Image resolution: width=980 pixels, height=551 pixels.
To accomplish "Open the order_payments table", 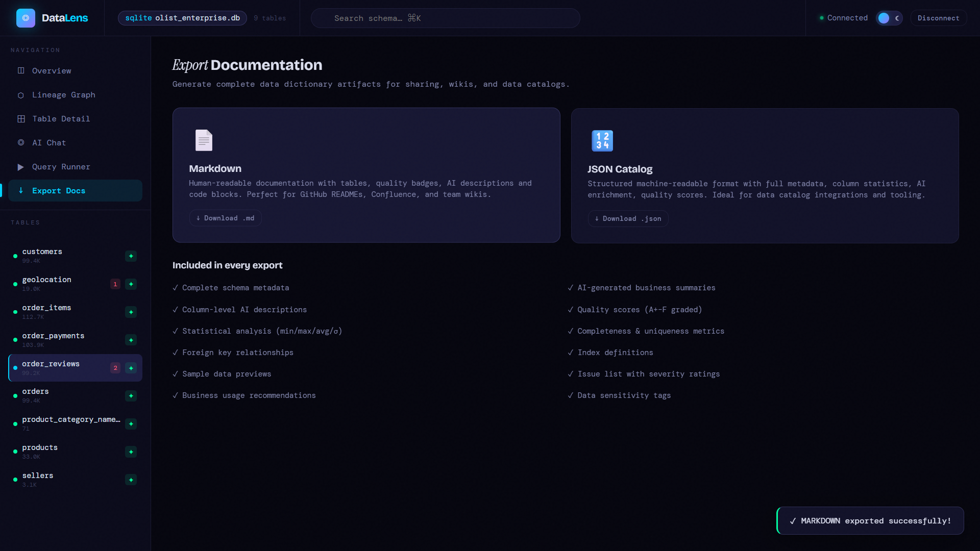I will click(75, 340).
